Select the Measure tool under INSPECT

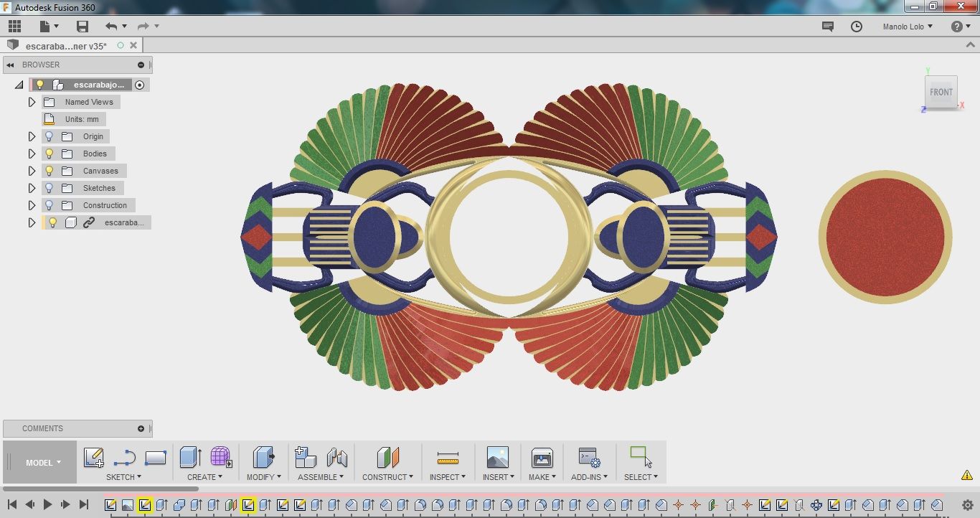click(448, 457)
